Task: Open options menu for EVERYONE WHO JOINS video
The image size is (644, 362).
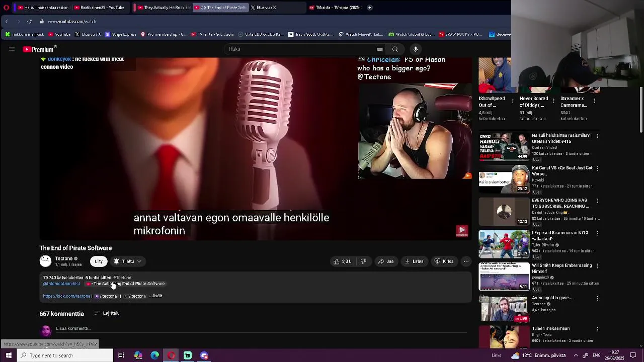Action: coord(597,201)
